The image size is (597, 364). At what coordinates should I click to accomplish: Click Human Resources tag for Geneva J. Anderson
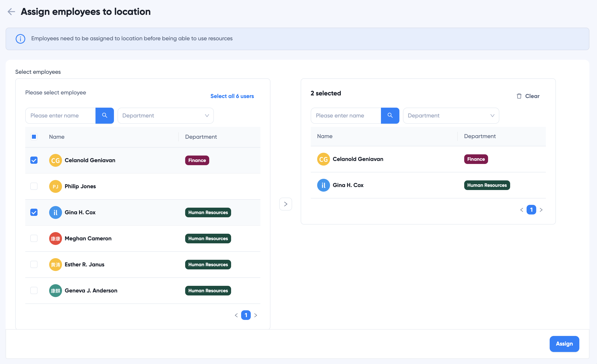pos(208,291)
